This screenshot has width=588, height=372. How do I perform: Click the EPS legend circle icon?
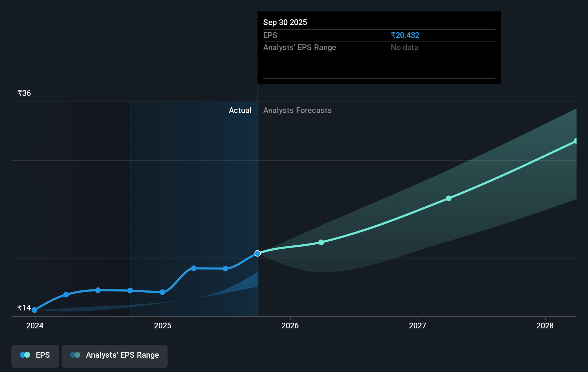click(24, 355)
